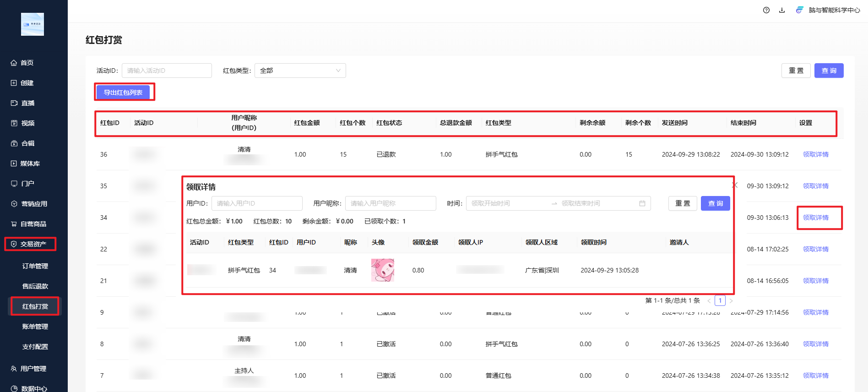Select 售后退款 in the sidebar
The height and width of the screenshot is (392, 868).
point(35,286)
